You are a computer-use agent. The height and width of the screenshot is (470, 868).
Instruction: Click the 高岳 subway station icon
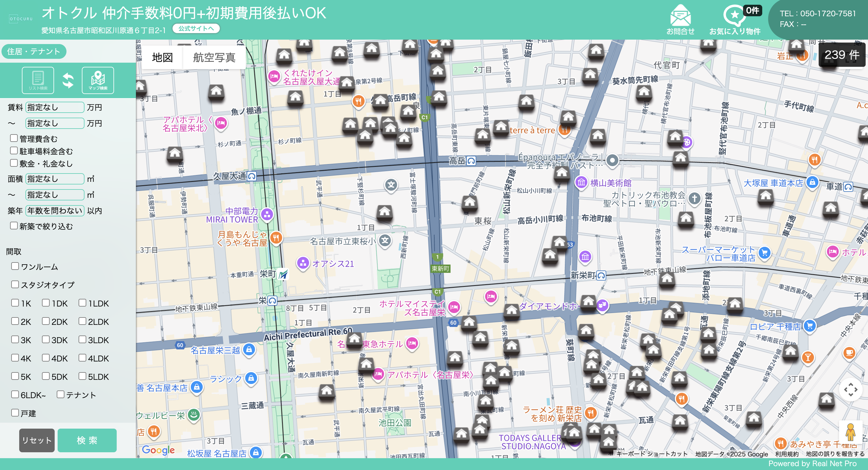472,161
